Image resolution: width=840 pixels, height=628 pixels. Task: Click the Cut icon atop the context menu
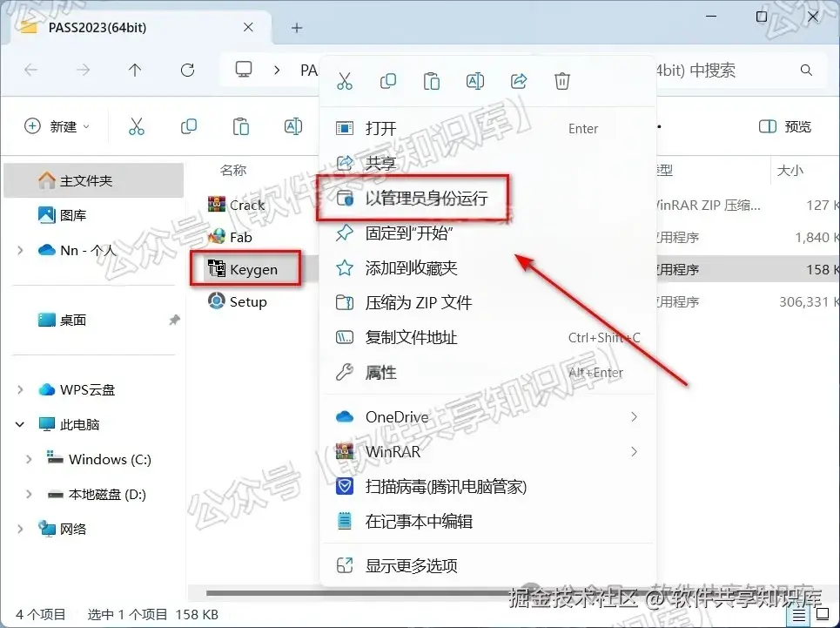[345, 80]
